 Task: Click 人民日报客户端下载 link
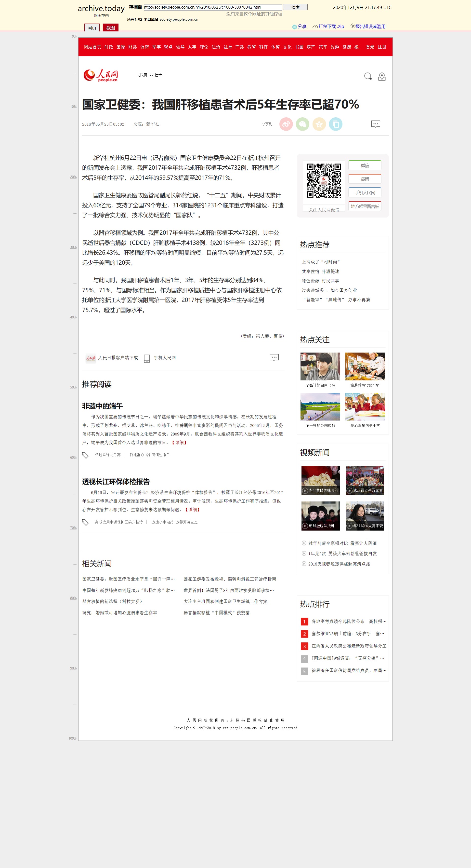(x=118, y=357)
